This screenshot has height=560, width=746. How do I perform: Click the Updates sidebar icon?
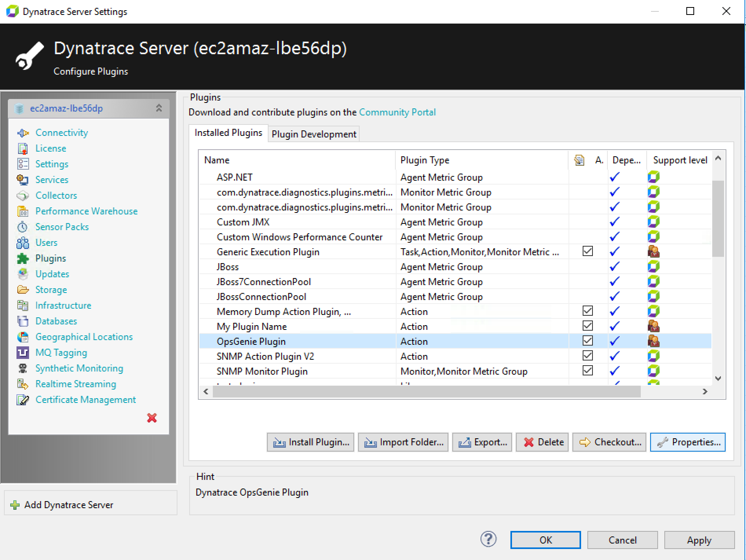pyautogui.click(x=23, y=274)
